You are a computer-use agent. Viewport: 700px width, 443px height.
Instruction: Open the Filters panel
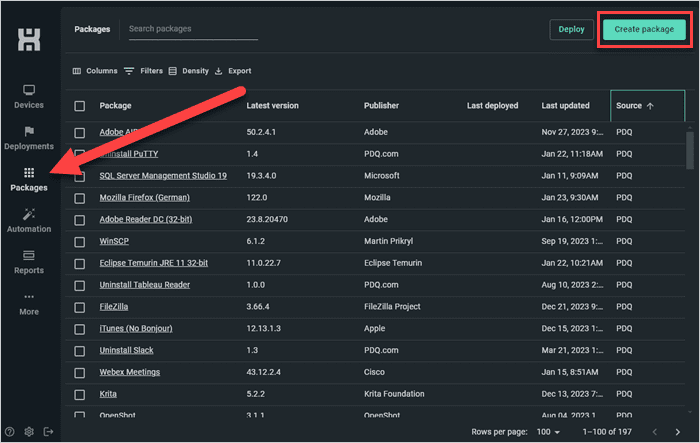143,71
